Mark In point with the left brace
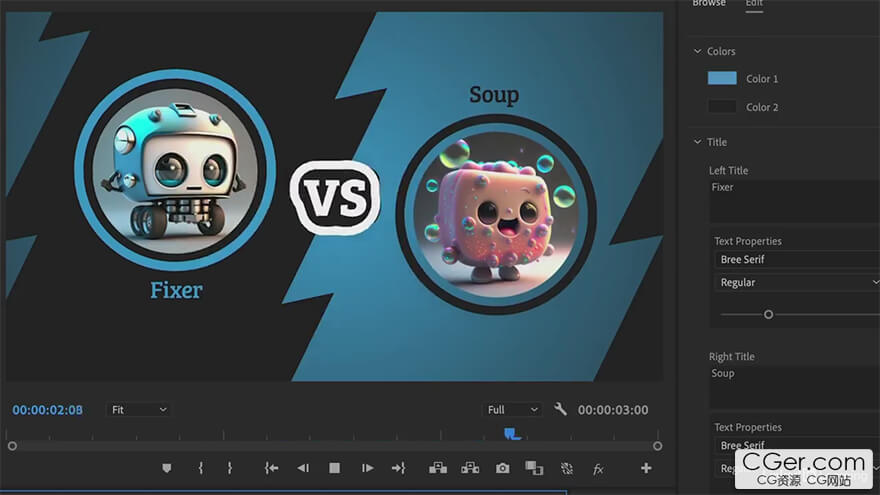 coord(200,468)
